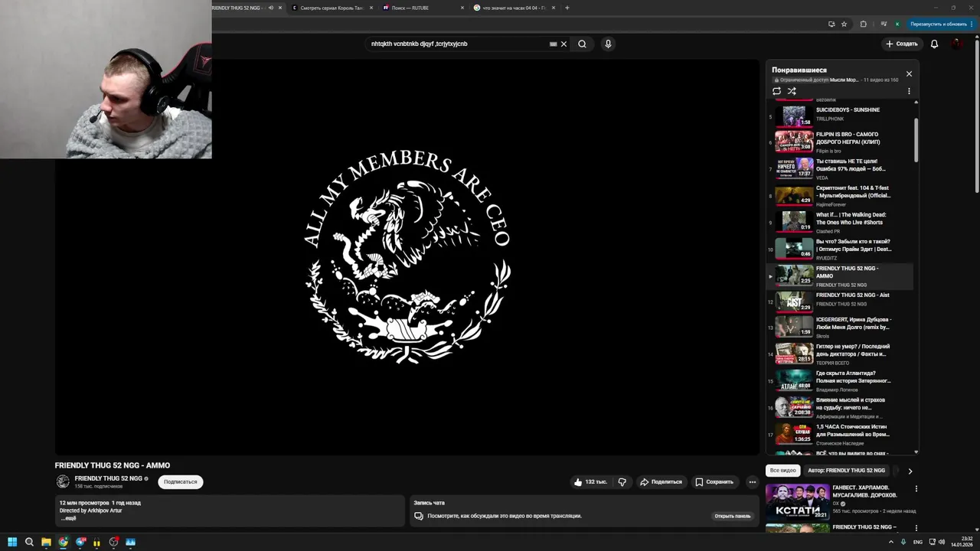Image resolution: width=980 pixels, height=551 pixels.
Task: Open Мысли Мор... playlist owner link
Action: click(x=844, y=80)
